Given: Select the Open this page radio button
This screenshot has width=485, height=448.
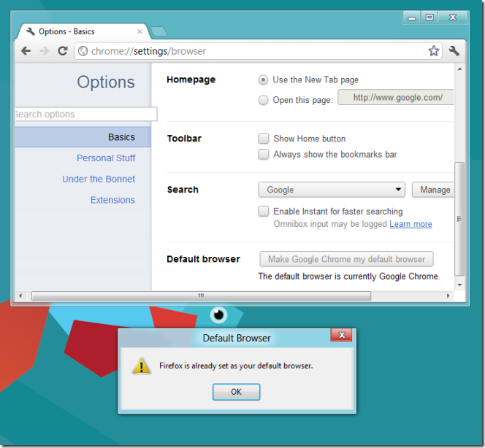Looking at the screenshot, I should pos(264,100).
